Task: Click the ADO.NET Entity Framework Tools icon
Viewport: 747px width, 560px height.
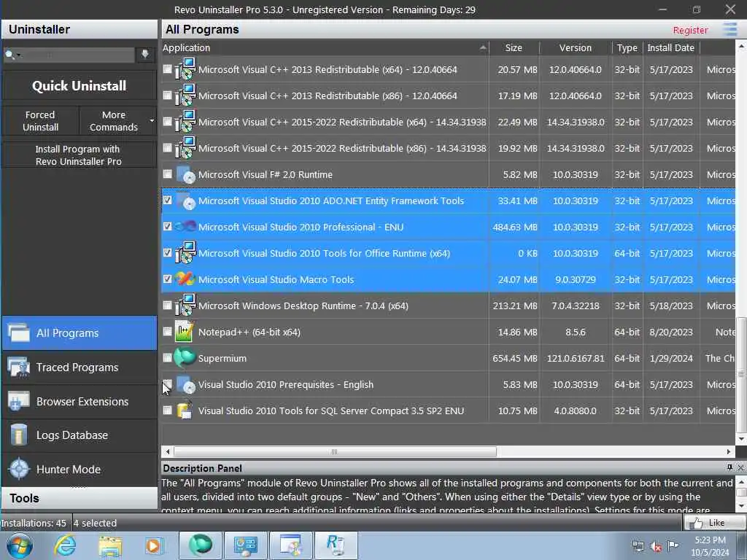Action: 185,201
